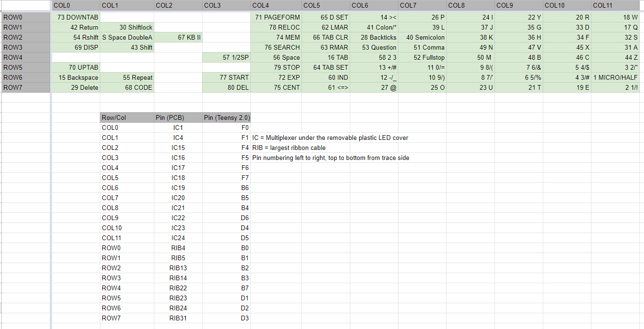Select the '80 DEL' cell

(226, 87)
